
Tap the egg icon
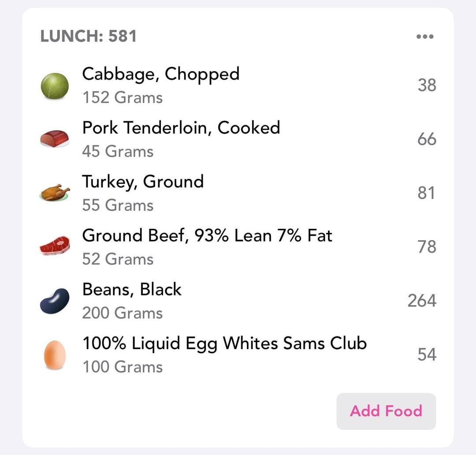(x=55, y=354)
